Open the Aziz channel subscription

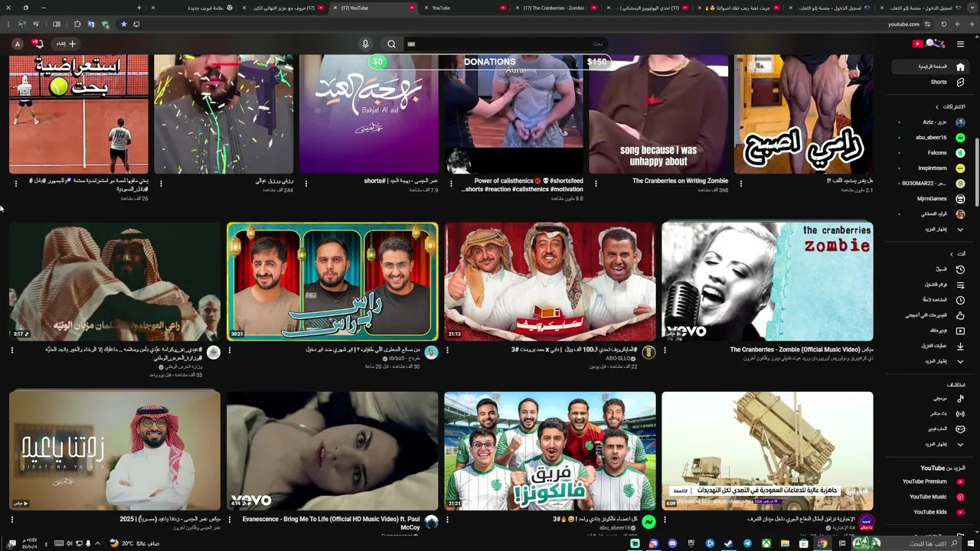931,122
